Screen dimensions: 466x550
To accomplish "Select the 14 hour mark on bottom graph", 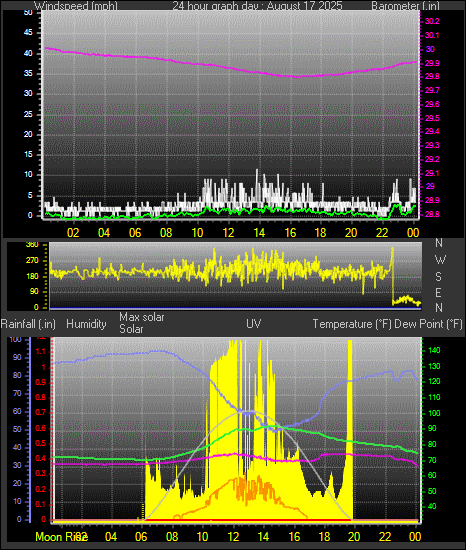I will 263,537.
